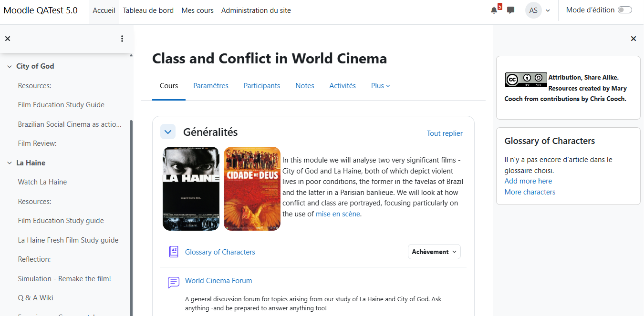Open the Accueil navigation item
This screenshot has width=644, height=316.
(x=104, y=10)
